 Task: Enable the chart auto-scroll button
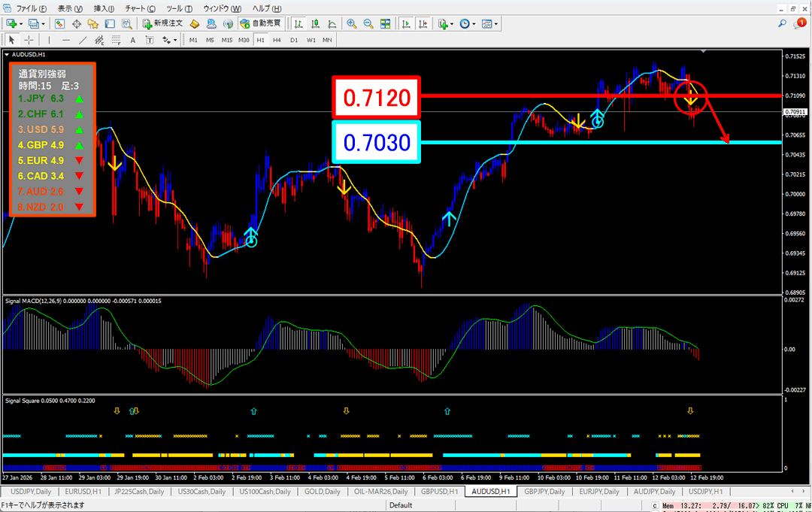(x=406, y=24)
